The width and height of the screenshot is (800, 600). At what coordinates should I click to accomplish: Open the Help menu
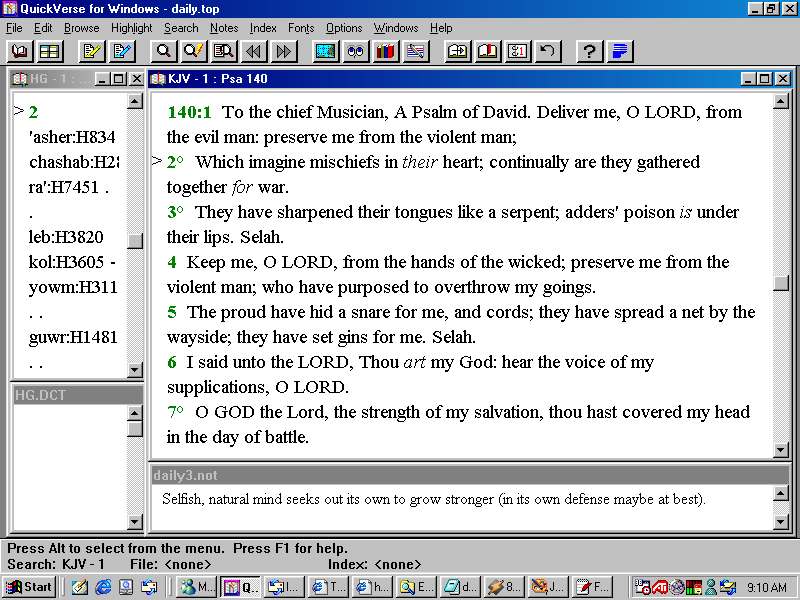[441, 28]
